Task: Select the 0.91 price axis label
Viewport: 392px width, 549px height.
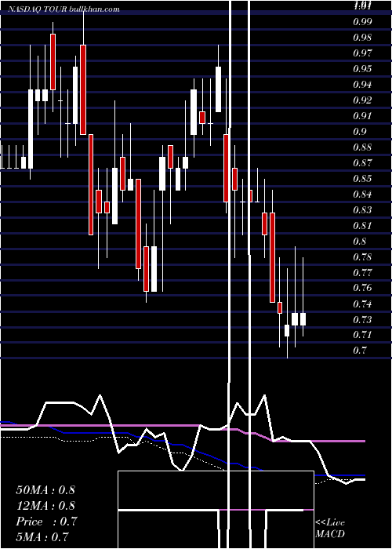Action: click(x=362, y=116)
